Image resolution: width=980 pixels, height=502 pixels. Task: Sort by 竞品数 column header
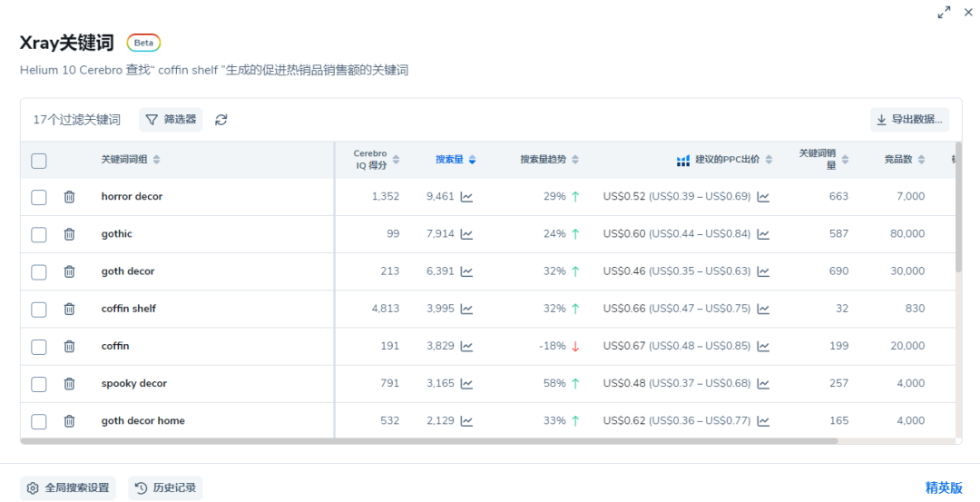coord(904,160)
